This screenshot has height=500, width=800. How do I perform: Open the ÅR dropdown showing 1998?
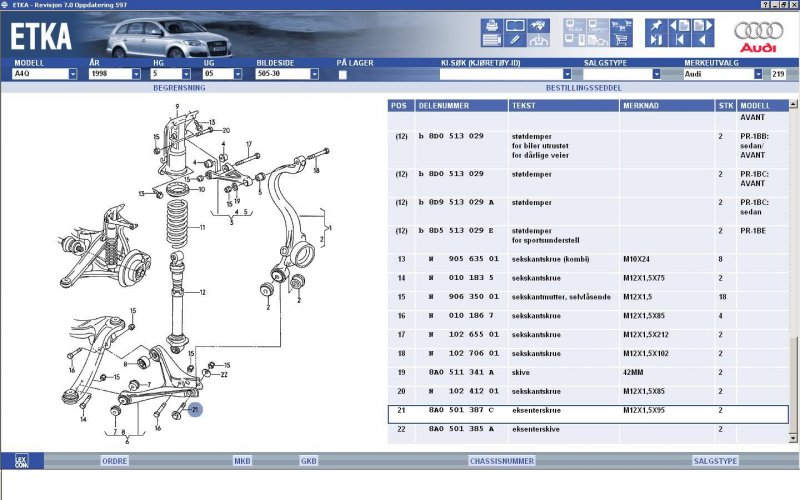[136, 74]
